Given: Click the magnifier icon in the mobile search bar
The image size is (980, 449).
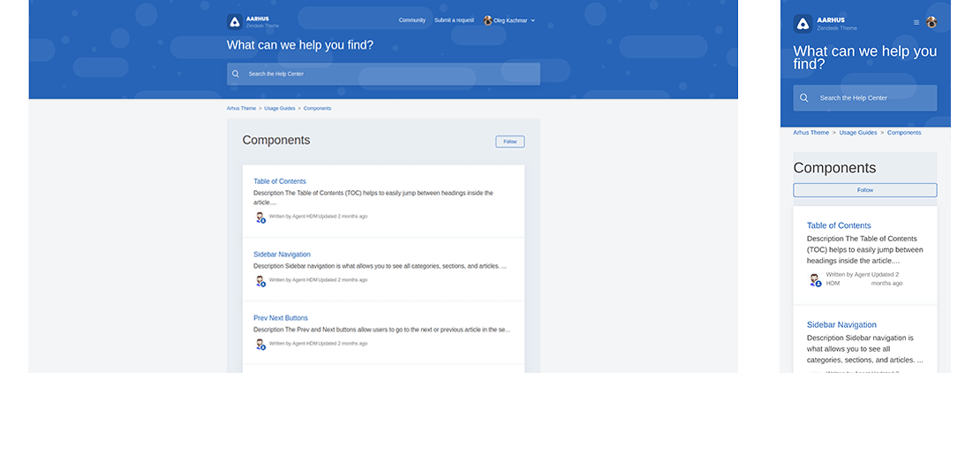Looking at the screenshot, I should click(804, 98).
